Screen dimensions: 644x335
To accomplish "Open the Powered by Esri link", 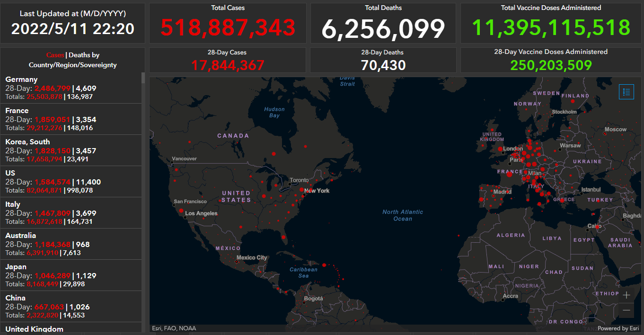I will pos(618,328).
